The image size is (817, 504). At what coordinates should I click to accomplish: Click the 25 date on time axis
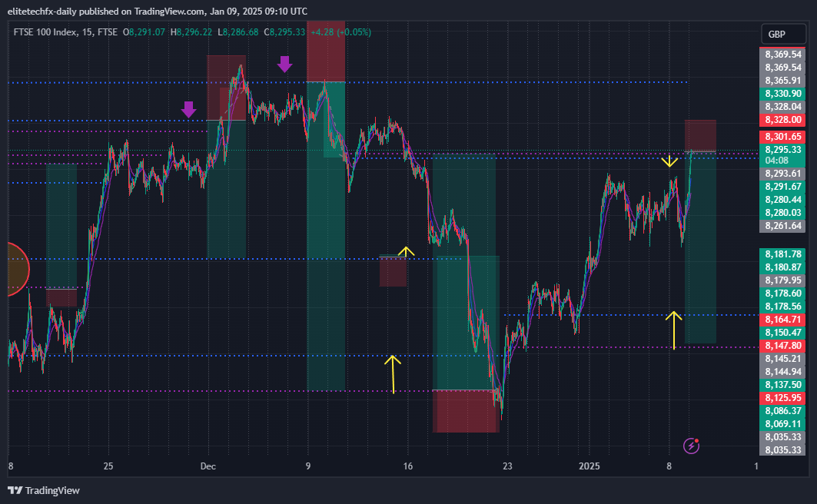pyautogui.click(x=108, y=466)
